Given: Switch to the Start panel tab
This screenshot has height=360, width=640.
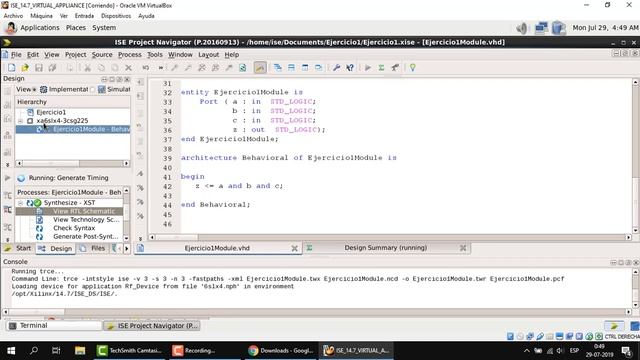Looking at the screenshot, I should (x=18, y=248).
